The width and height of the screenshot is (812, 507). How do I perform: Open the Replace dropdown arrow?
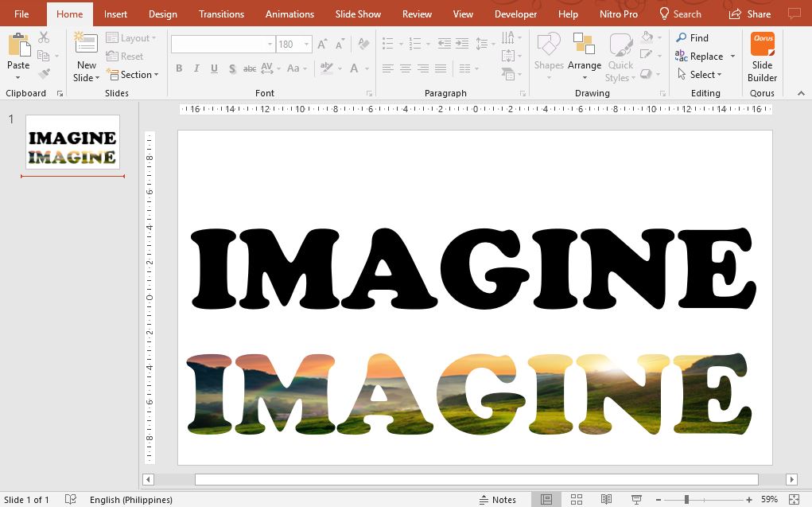coord(732,57)
